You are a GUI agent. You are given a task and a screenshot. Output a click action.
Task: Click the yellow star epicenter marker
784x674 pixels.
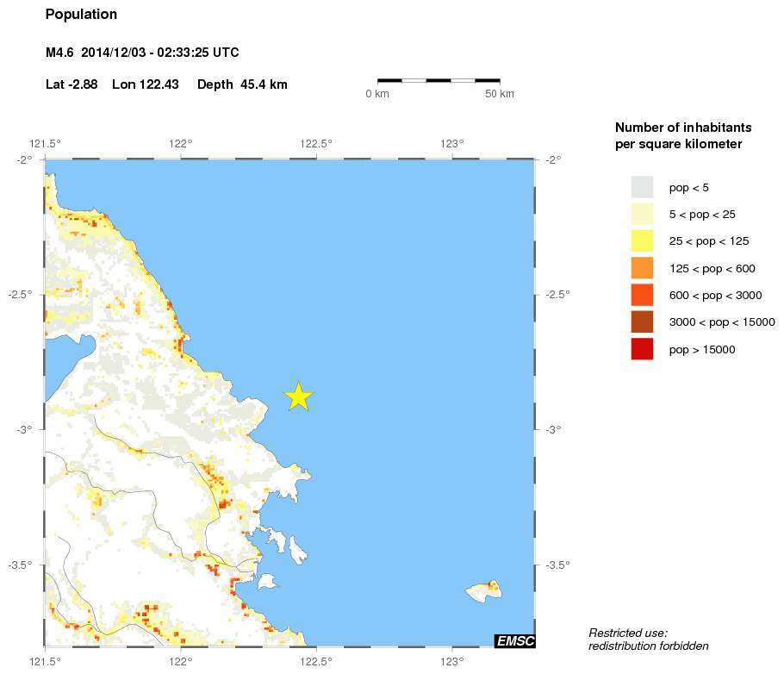pyautogui.click(x=298, y=396)
